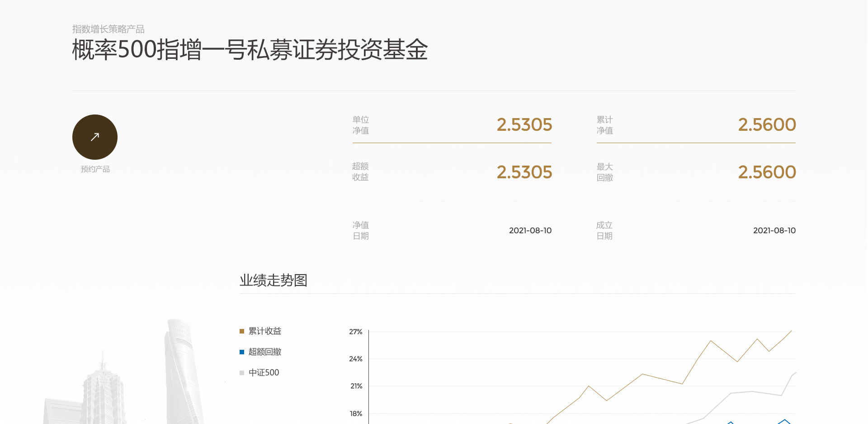Click the 21% y-axis label
868x424 pixels.
tap(356, 386)
